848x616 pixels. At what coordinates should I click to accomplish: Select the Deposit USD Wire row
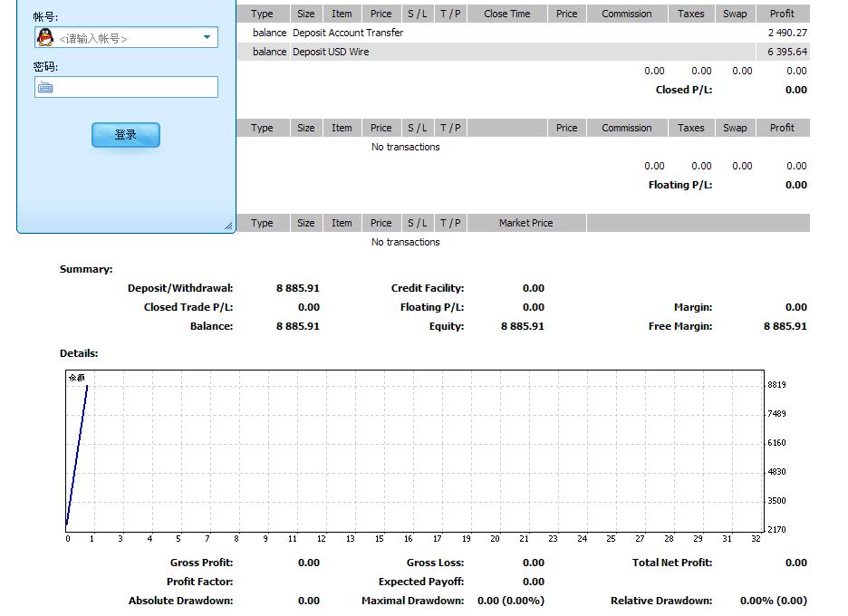pos(330,52)
